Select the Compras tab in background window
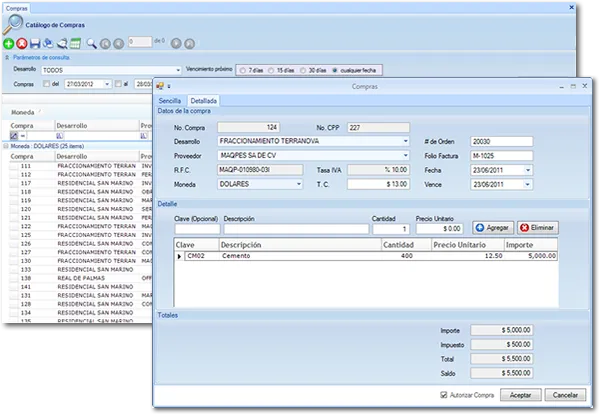This screenshot has height=414, width=599. click(16, 8)
